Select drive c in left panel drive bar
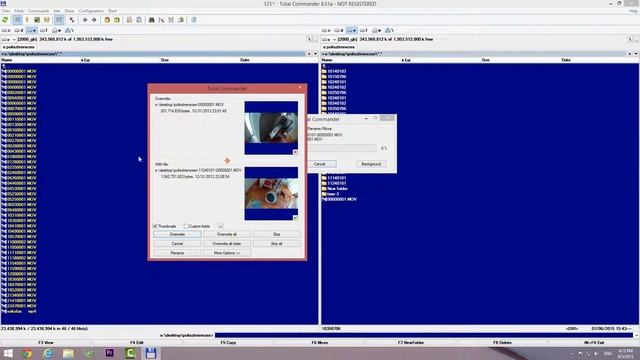Screen dimensions: 640x360 [6, 30]
